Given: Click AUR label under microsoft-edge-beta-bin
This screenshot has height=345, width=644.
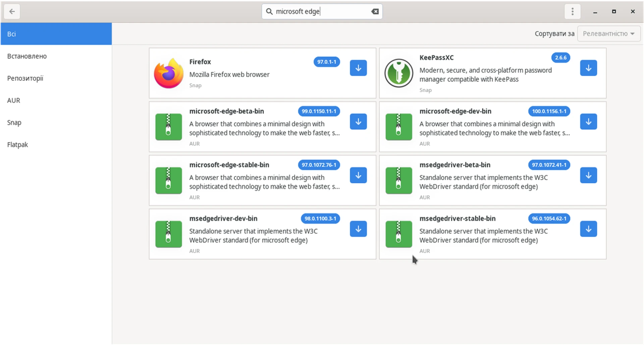Looking at the screenshot, I should (x=195, y=144).
